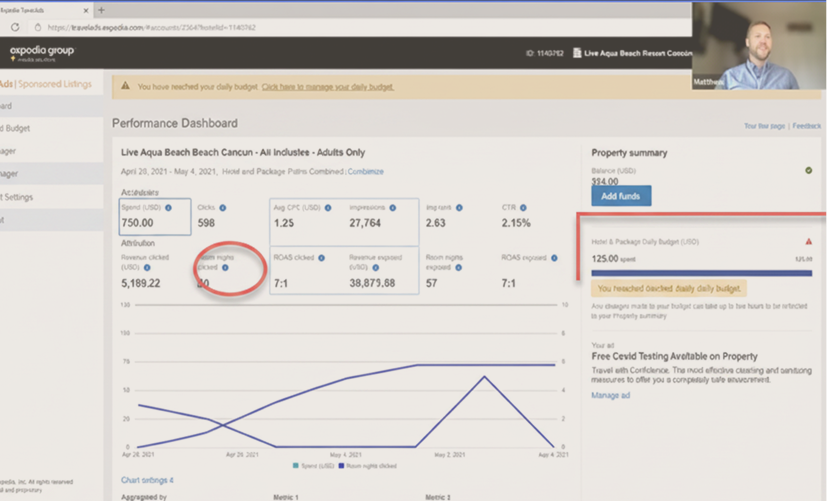Click the Revenue exposed value 38,879.88
This screenshot has height=501, width=827.
pyautogui.click(x=372, y=283)
